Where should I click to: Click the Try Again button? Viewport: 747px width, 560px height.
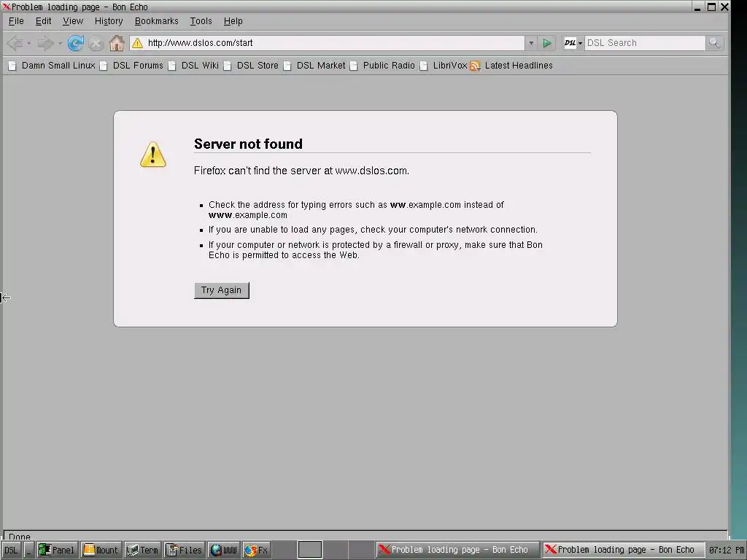[222, 290]
